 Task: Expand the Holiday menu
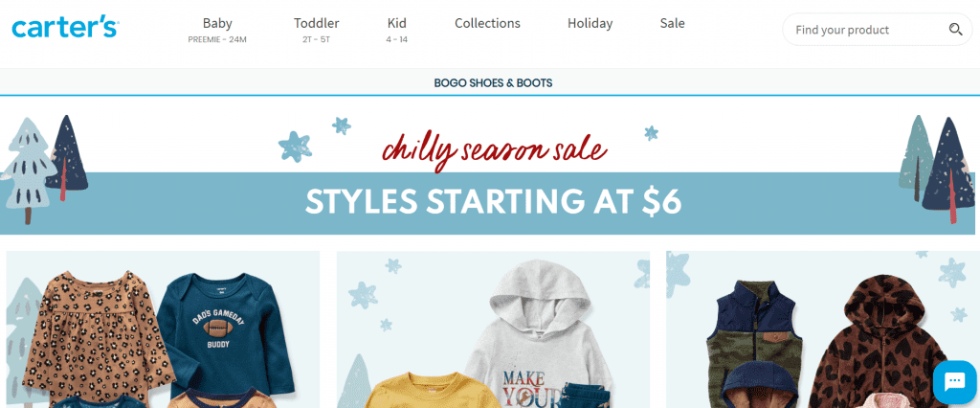click(590, 23)
